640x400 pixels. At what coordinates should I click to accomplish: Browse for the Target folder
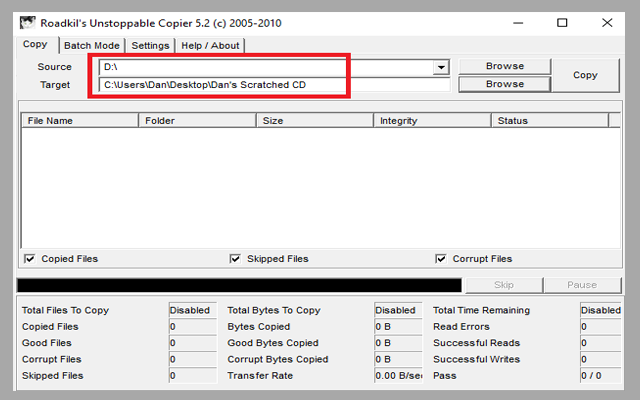coord(505,84)
